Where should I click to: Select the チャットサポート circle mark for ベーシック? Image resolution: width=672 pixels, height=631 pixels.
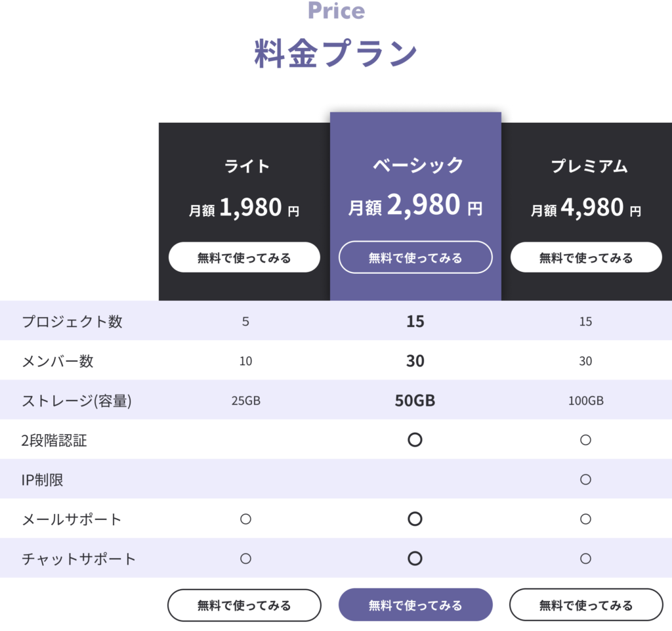point(415,559)
